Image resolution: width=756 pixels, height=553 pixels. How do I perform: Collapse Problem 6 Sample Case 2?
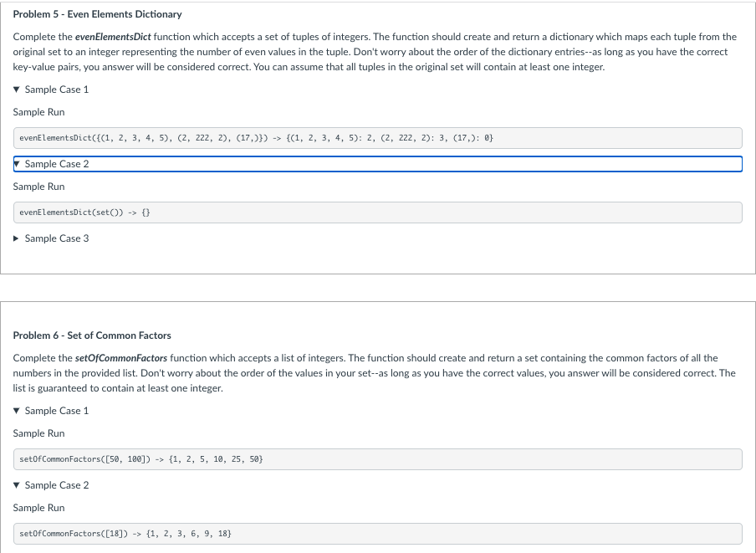click(51, 485)
